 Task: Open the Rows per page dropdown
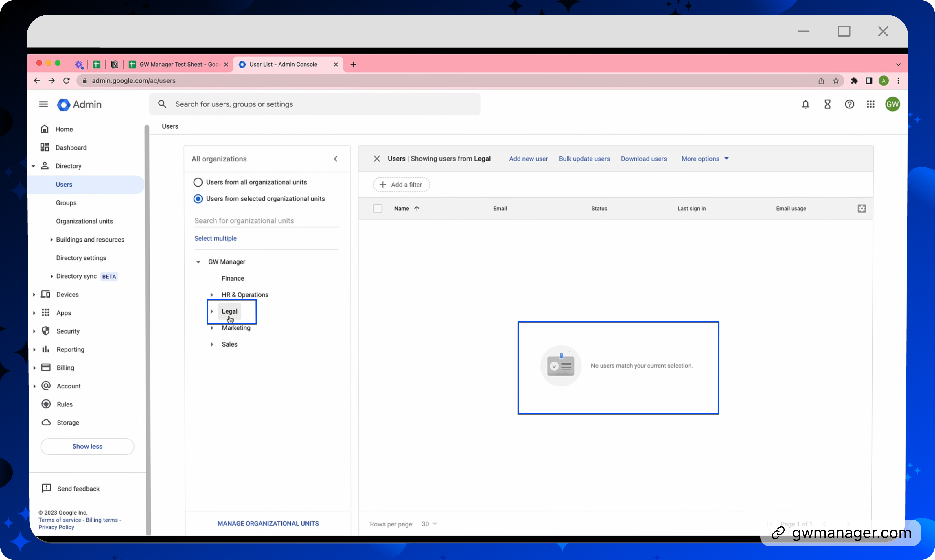point(429,524)
